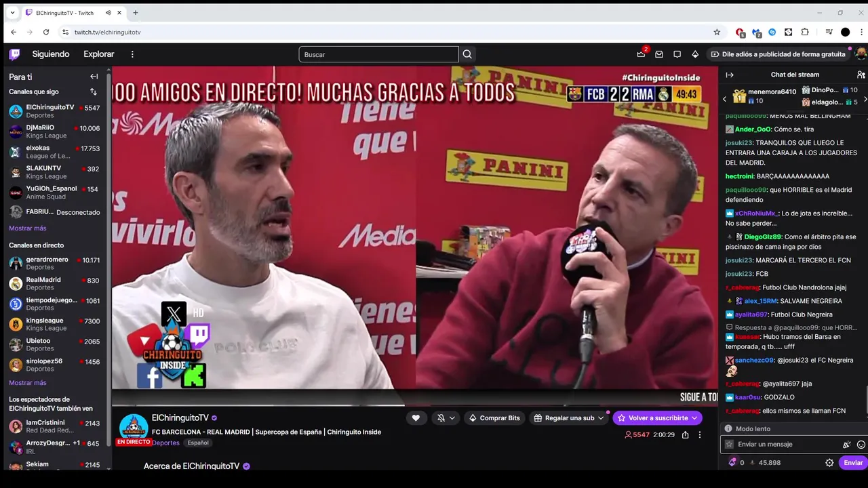This screenshot has height=488, width=868.
Task: Click the Español tag
Action: click(x=198, y=443)
